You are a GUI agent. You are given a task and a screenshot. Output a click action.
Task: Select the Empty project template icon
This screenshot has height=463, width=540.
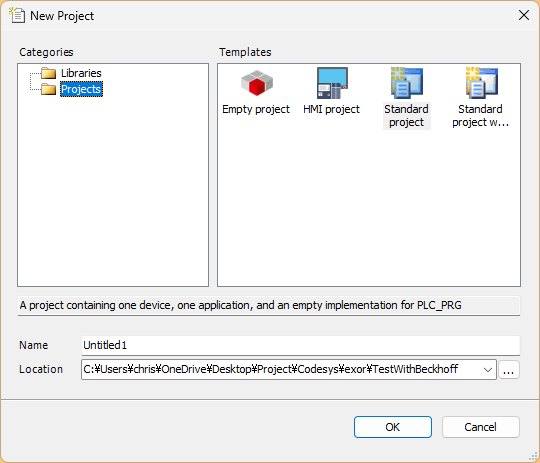(x=257, y=83)
